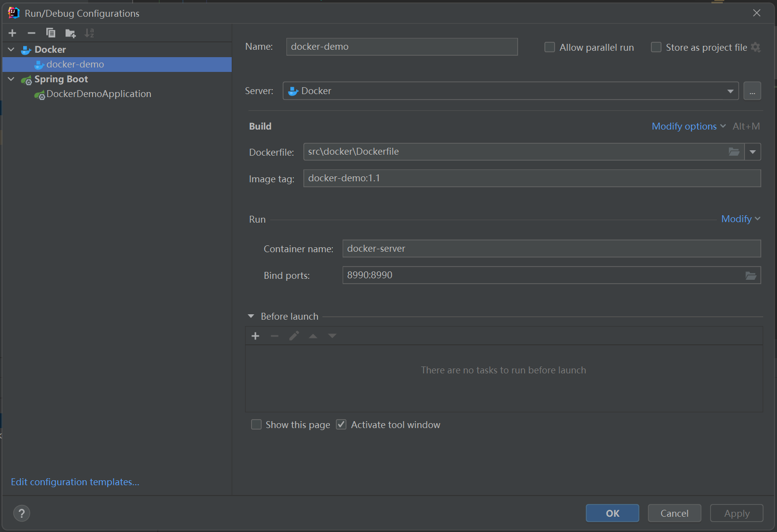Open the Store as project file settings gear
777x532 pixels.
[756, 47]
